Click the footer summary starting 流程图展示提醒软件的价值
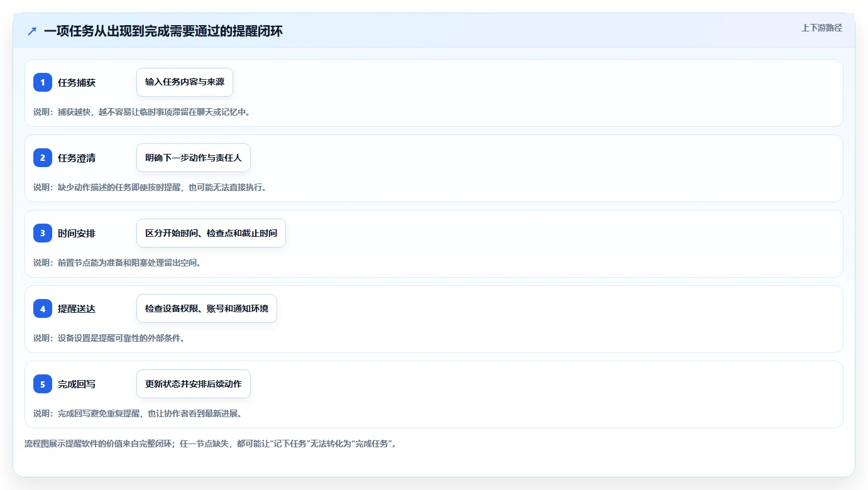 pyautogui.click(x=210, y=444)
